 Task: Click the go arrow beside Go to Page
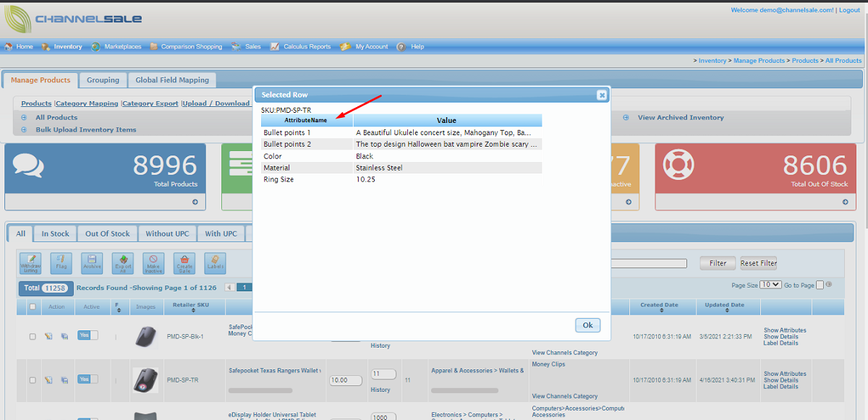point(828,285)
